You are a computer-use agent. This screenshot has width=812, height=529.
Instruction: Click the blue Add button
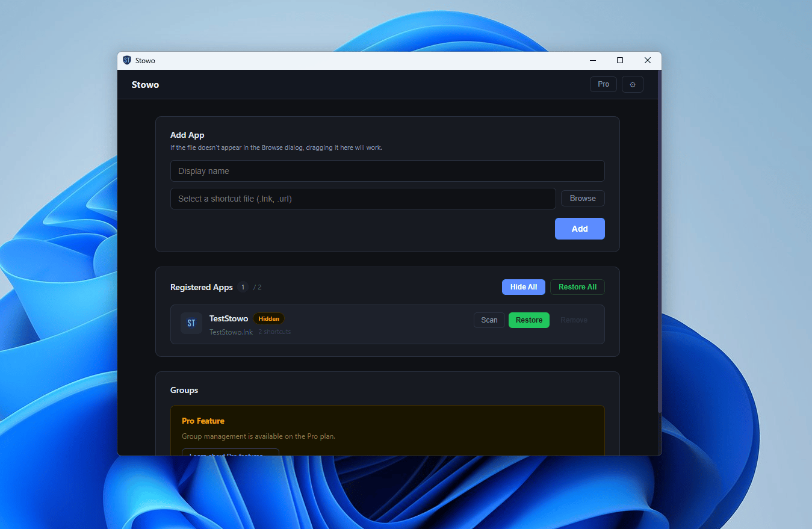click(x=580, y=229)
